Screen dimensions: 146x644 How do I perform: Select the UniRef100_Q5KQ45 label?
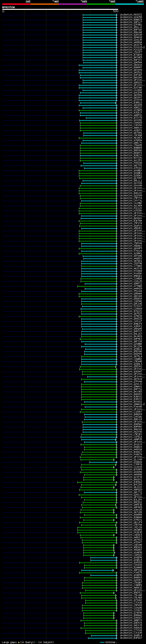[131, 329]
